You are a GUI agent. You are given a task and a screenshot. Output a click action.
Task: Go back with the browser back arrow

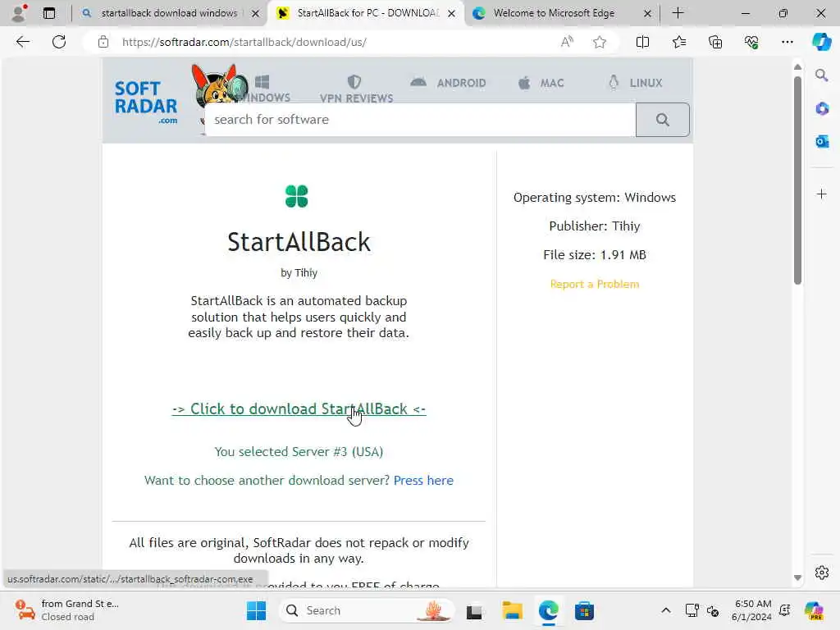tap(22, 42)
